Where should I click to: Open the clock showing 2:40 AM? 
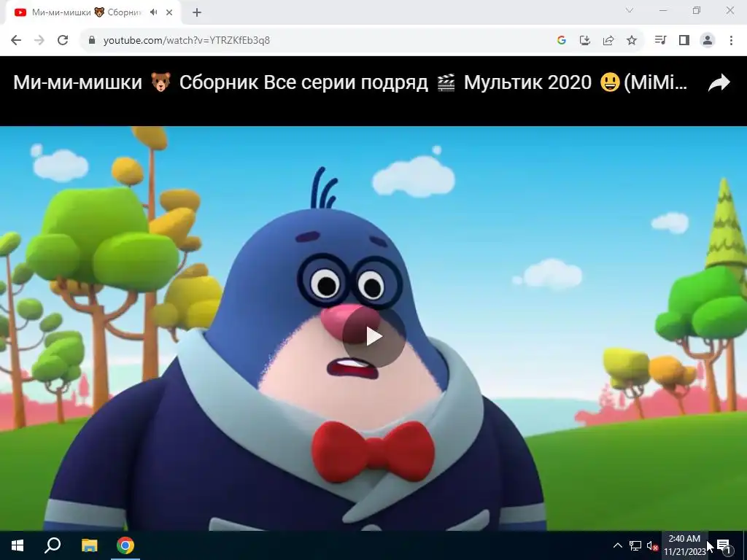pos(684,545)
